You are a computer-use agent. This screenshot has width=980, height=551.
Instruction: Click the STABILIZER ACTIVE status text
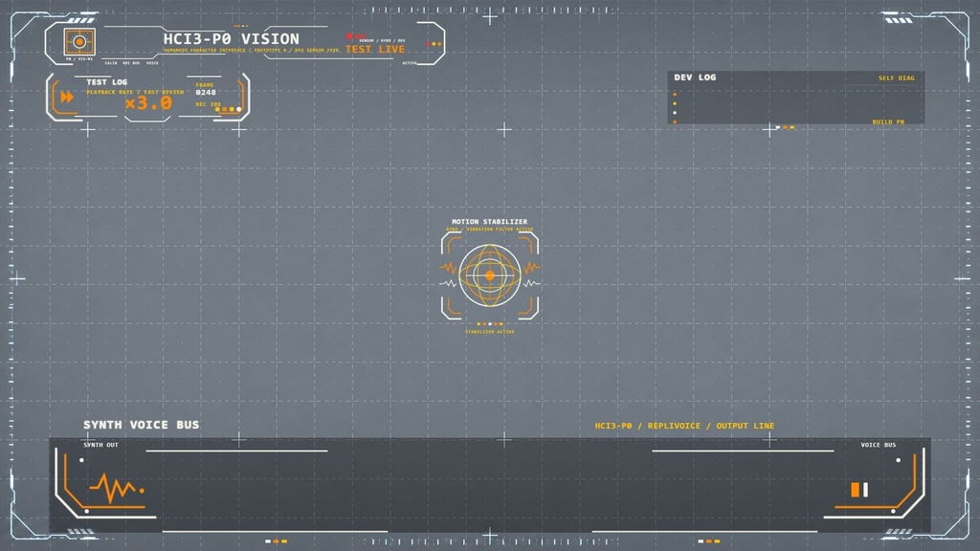pyautogui.click(x=490, y=332)
